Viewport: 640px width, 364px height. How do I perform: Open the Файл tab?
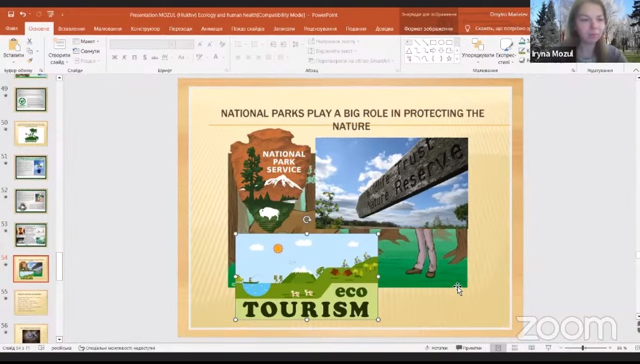coord(12,29)
